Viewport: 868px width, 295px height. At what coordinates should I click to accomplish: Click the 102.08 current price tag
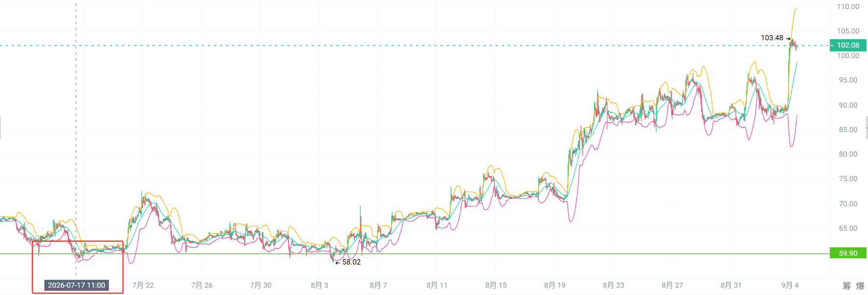848,45
